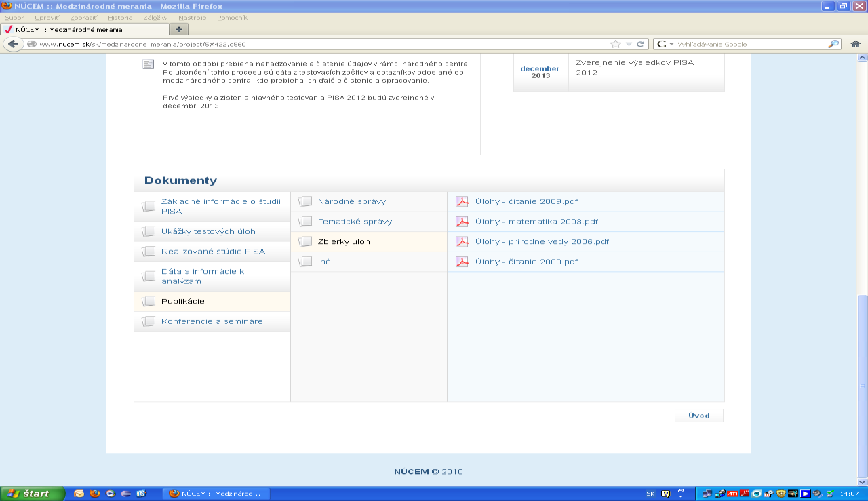Click the PDF icon for Úlohy - matematika 2003
868x501 pixels.
462,222
